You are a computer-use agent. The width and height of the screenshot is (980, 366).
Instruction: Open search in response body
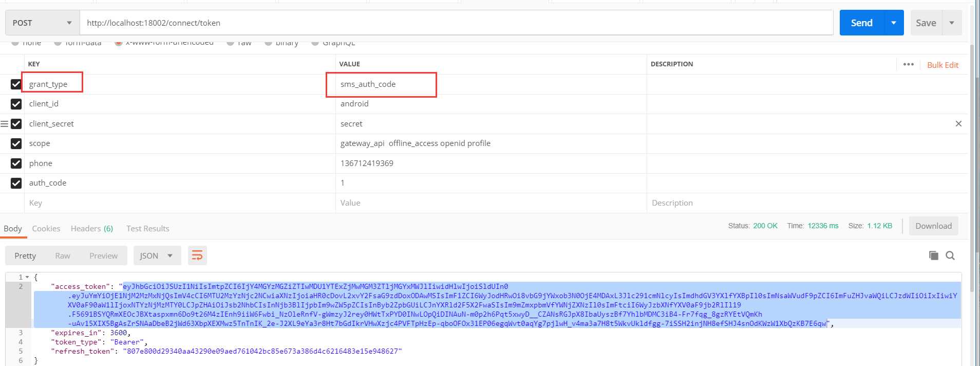(x=950, y=255)
